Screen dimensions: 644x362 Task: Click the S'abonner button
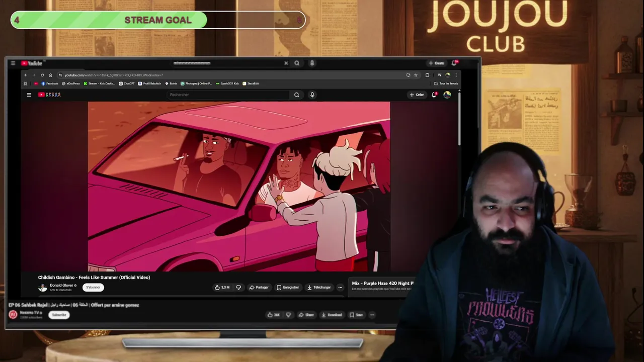(93, 288)
